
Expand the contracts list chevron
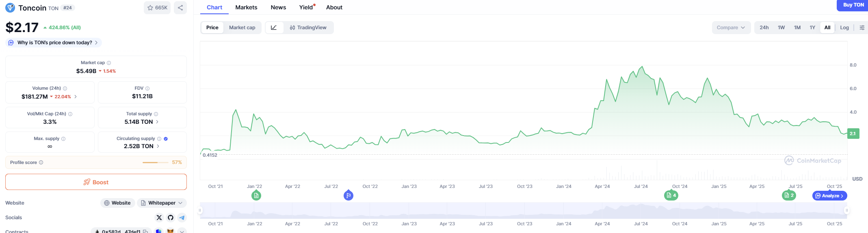pos(182,231)
